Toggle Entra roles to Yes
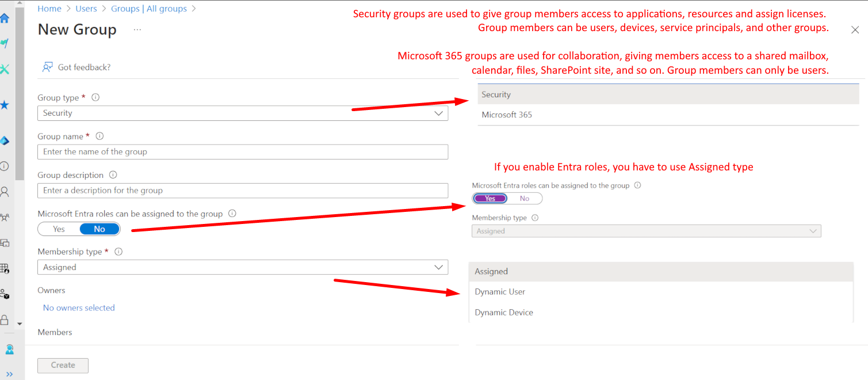 [59, 229]
